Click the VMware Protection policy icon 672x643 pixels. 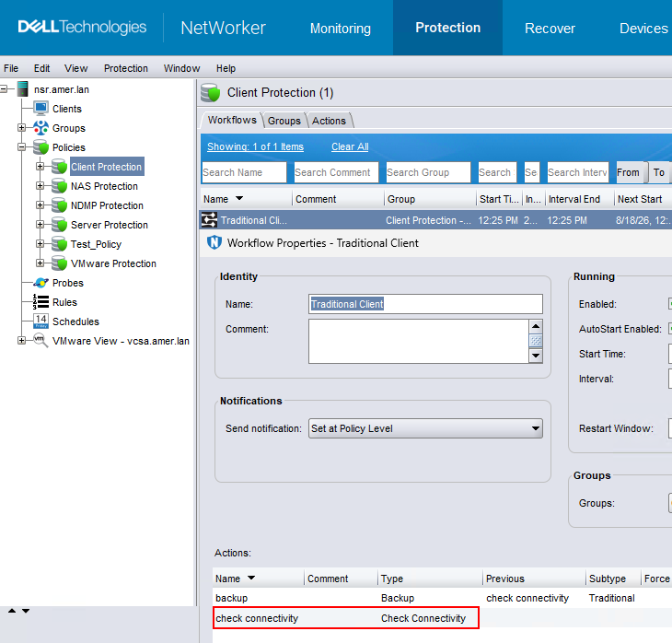[59, 263]
